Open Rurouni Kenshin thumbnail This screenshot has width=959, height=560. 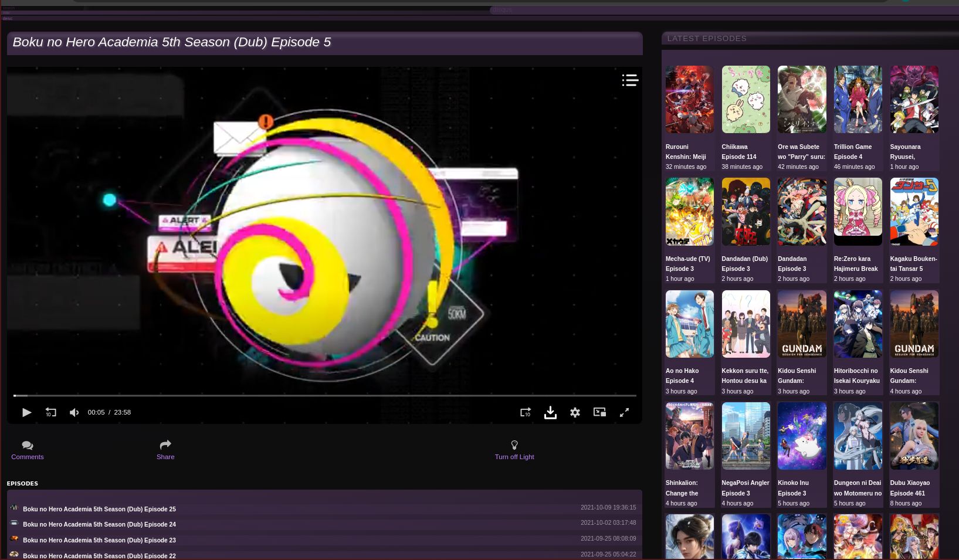click(x=689, y=99)
